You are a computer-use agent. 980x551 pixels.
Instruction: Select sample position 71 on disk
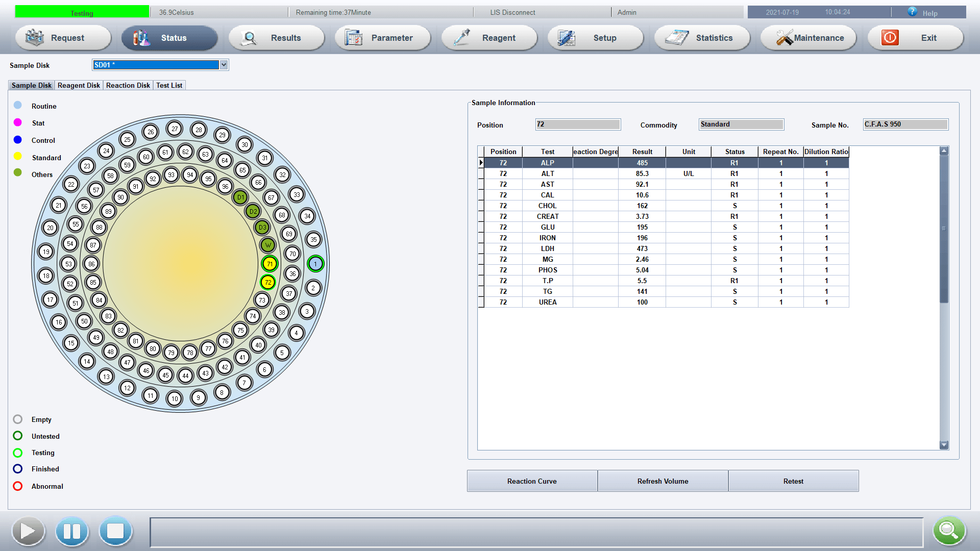point(269,264)
